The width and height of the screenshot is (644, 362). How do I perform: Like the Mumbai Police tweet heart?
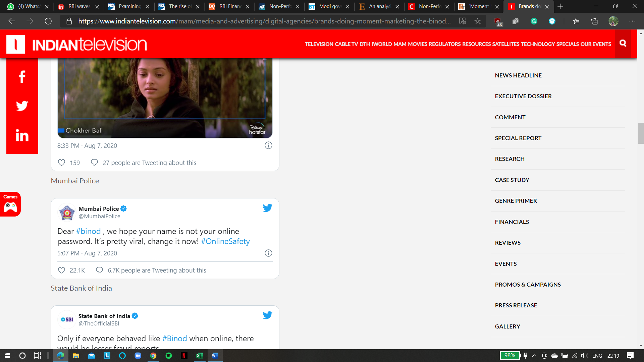point(62,270)
